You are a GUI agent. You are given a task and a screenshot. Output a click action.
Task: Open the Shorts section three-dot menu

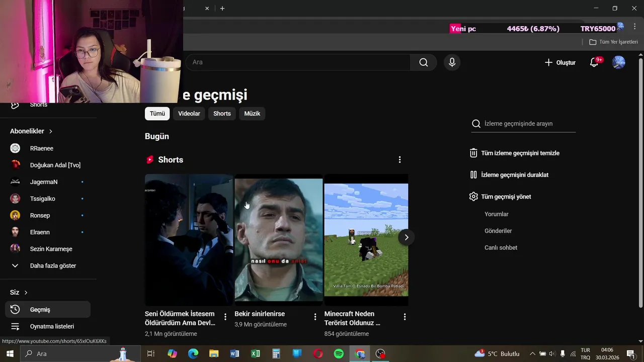pyautogui.click(x=399, y=160)
